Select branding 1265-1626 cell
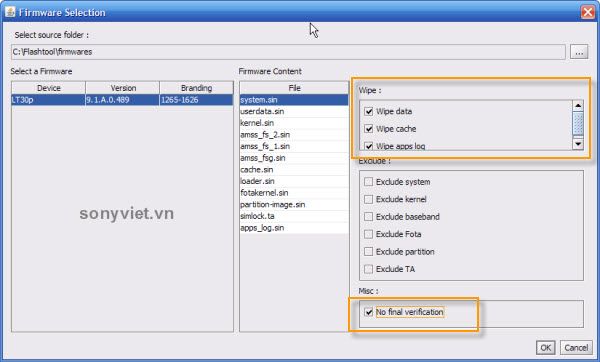This screenshot has height=362, width=600. click(x=196, y=100)
